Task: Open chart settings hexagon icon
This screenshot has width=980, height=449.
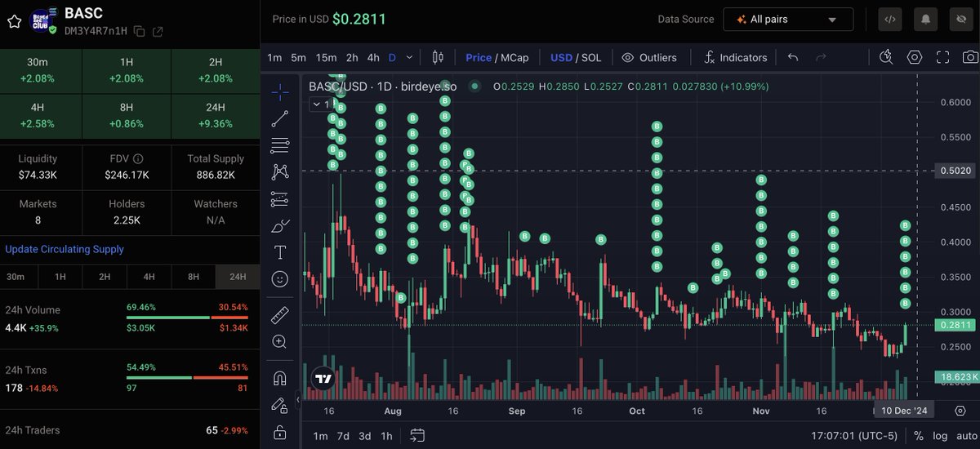Action: pyautogui.click(x=915, y=57)
